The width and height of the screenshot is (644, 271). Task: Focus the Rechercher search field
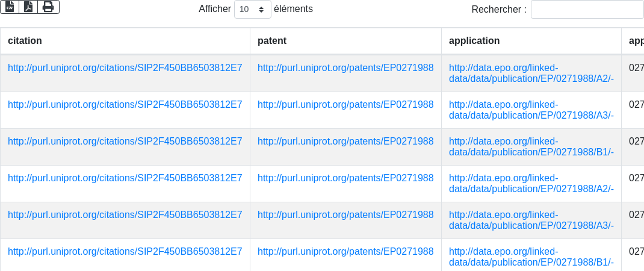tap(587, 10)
